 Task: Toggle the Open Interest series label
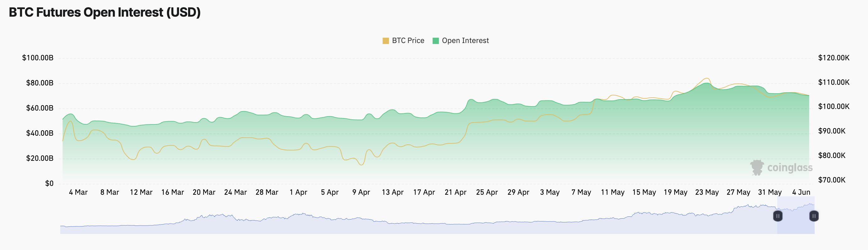coord(465,41)
